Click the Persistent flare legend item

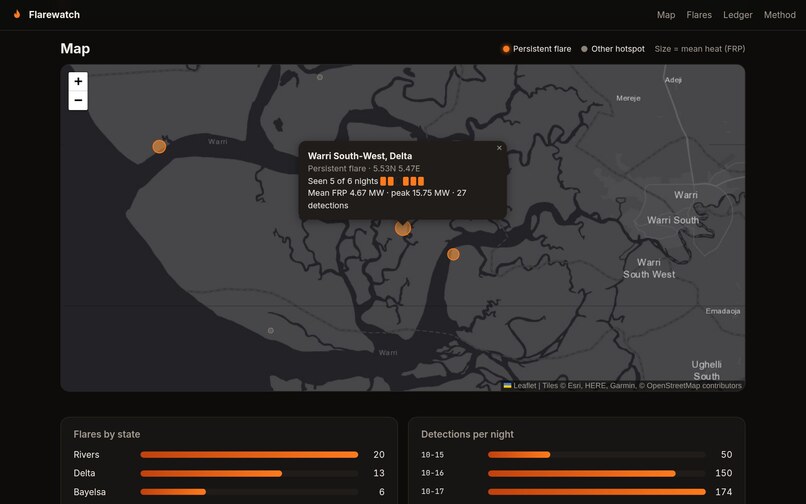(x=537, y=49)
